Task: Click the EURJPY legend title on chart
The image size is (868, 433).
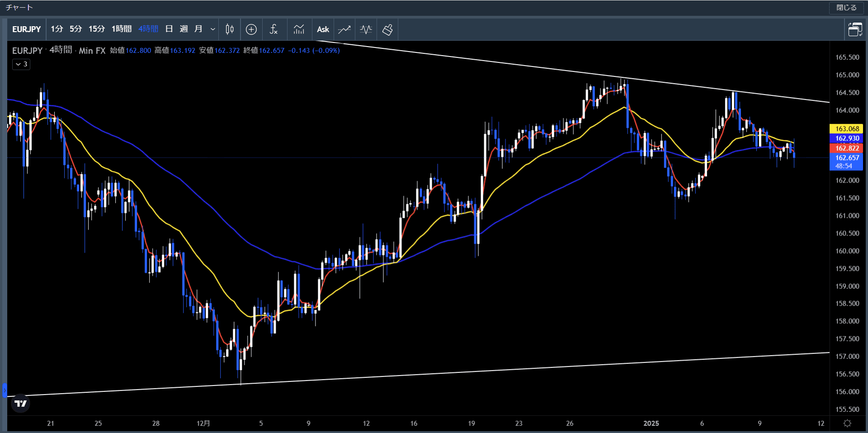Action: (27, 51)
